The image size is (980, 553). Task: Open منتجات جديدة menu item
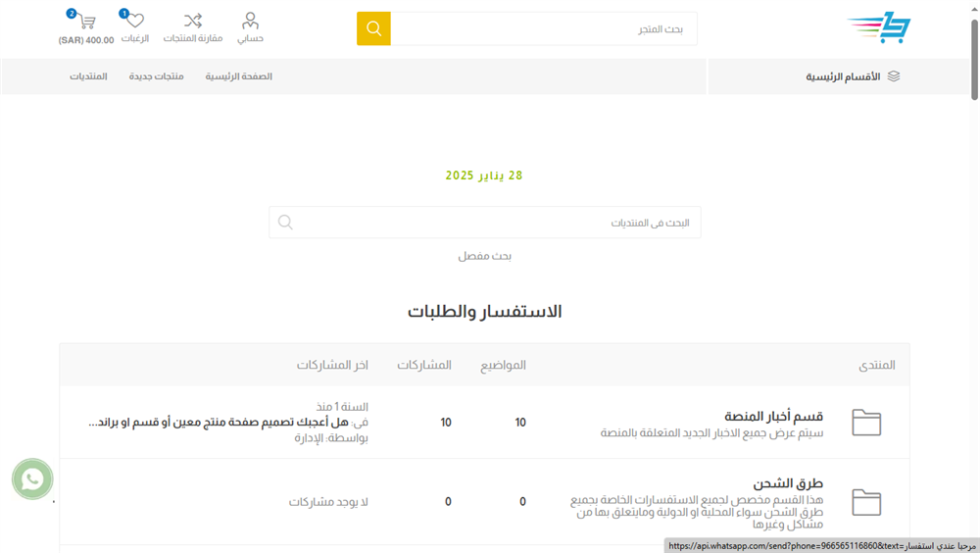click(157, 76)
